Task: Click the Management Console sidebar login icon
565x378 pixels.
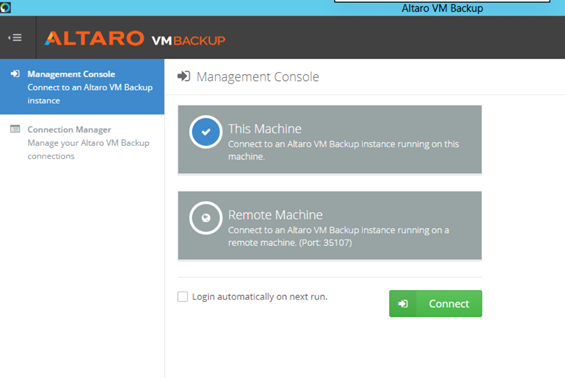Action: [x=15, y=74]
